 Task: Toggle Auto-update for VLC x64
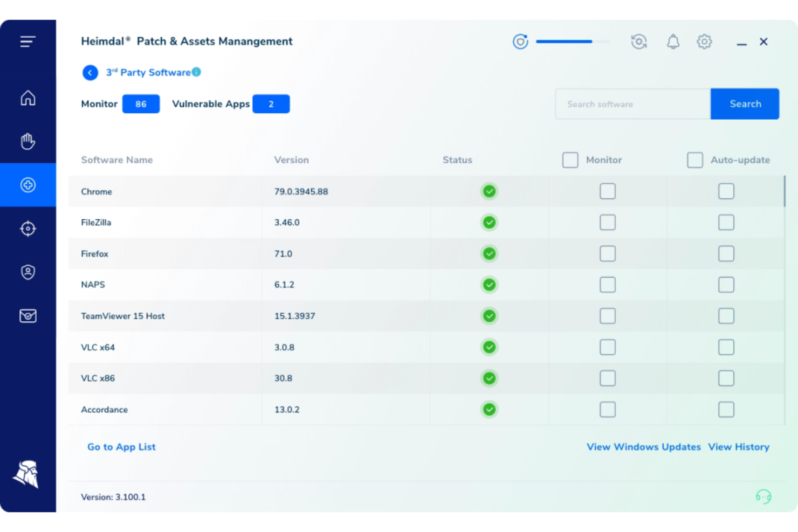tap(726, 347)
